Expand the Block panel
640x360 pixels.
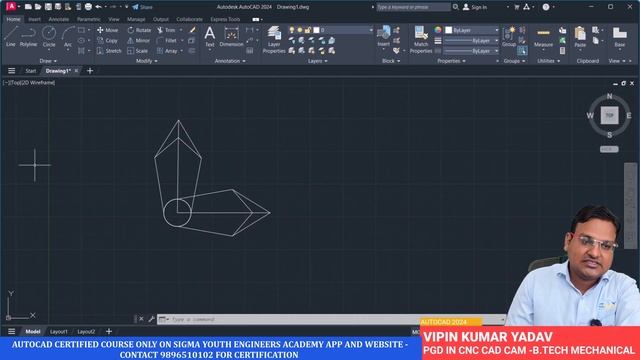391,61
